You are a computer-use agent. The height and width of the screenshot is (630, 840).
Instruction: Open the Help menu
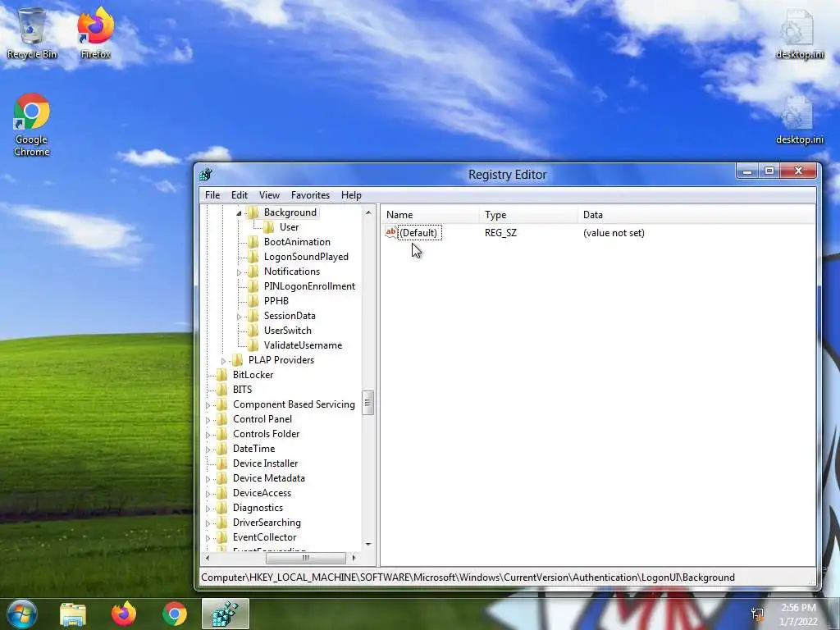coord(351,195)
